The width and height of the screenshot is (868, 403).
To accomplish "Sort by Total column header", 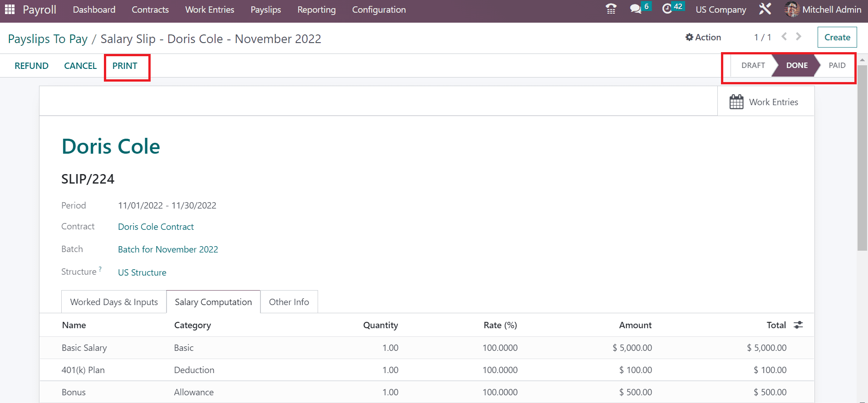I will pos(776,325).
